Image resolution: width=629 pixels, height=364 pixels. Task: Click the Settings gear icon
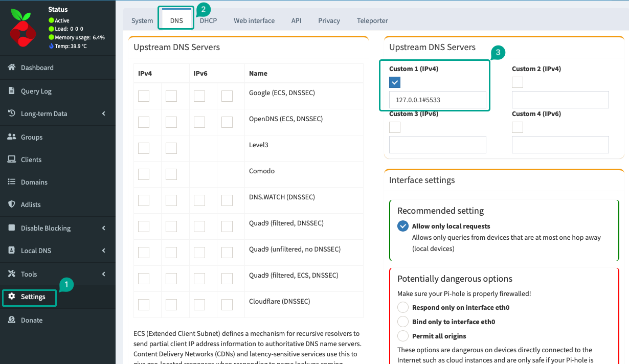(12, 297)
